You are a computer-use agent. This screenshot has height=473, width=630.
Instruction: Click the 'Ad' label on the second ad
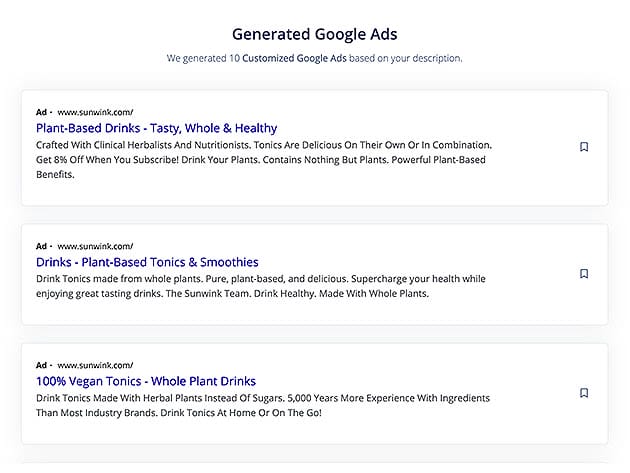point(41,246)
